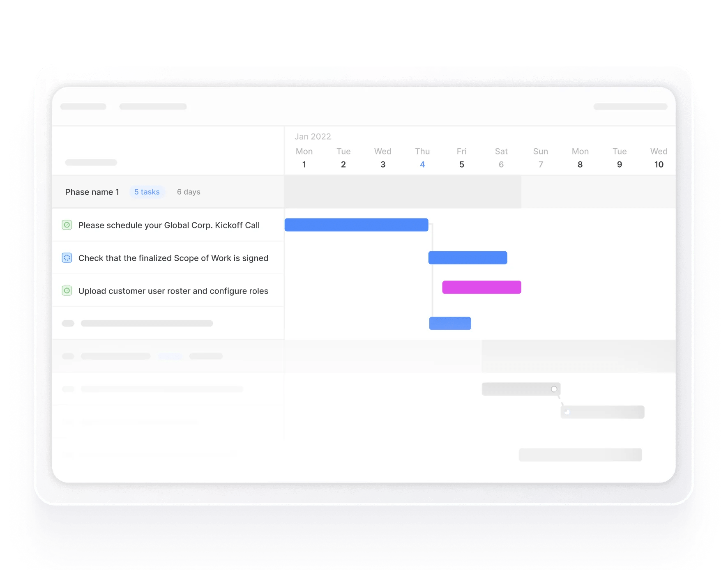Image resolution: width=728 pixels, height=570 pixels.
Task: Select the short blue bar below the magenta bar
Action: pyautogui.click(x=450, y=323)
